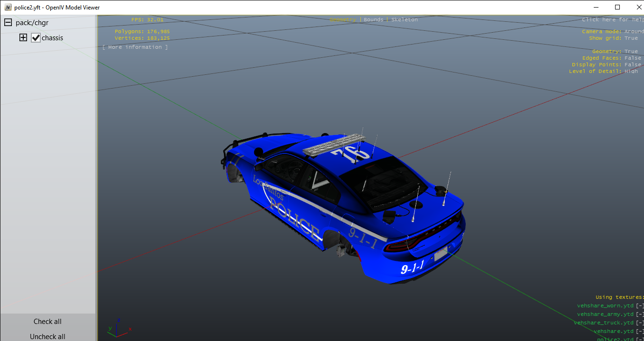Click the Check all button

click(47, 322)
